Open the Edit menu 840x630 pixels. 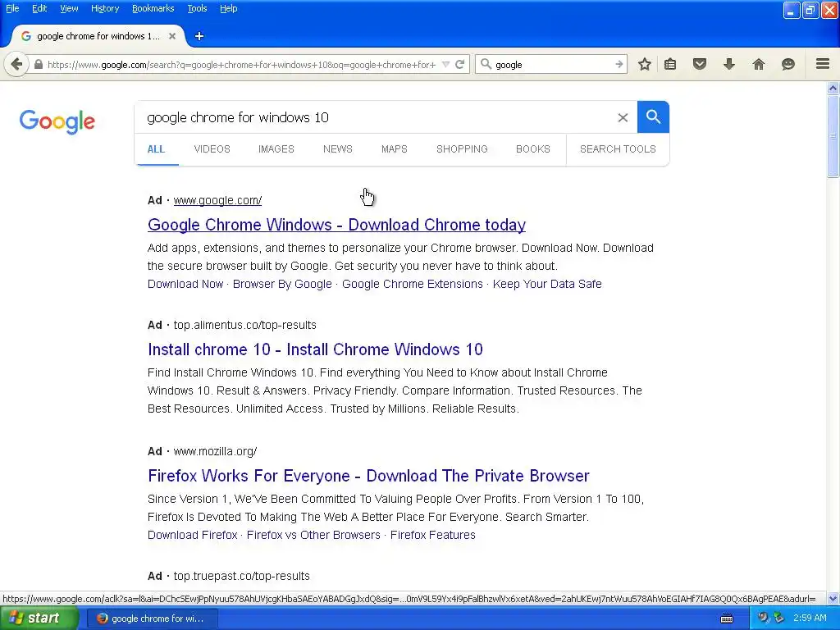(x=39, y=8)
